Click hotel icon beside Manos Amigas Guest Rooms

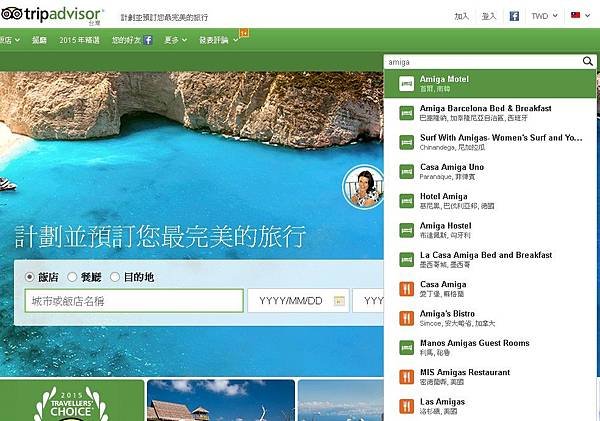406,348
